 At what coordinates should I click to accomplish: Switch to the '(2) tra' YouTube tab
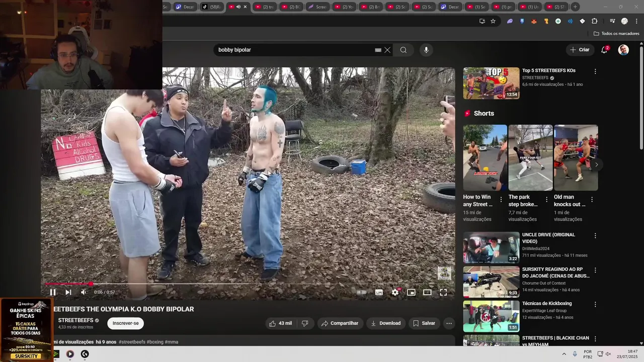coord(264,7)
